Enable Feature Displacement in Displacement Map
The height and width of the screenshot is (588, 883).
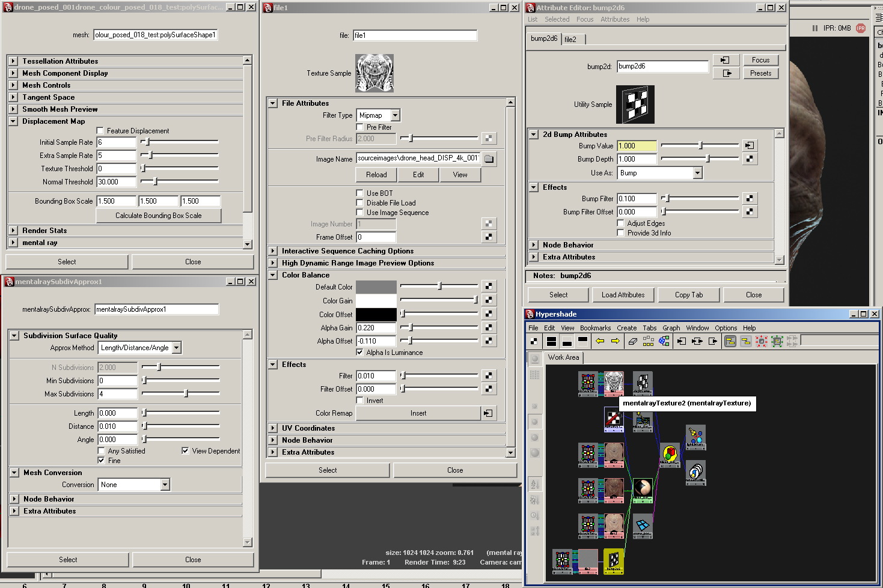pyautogui.click(x=100, y=130)
